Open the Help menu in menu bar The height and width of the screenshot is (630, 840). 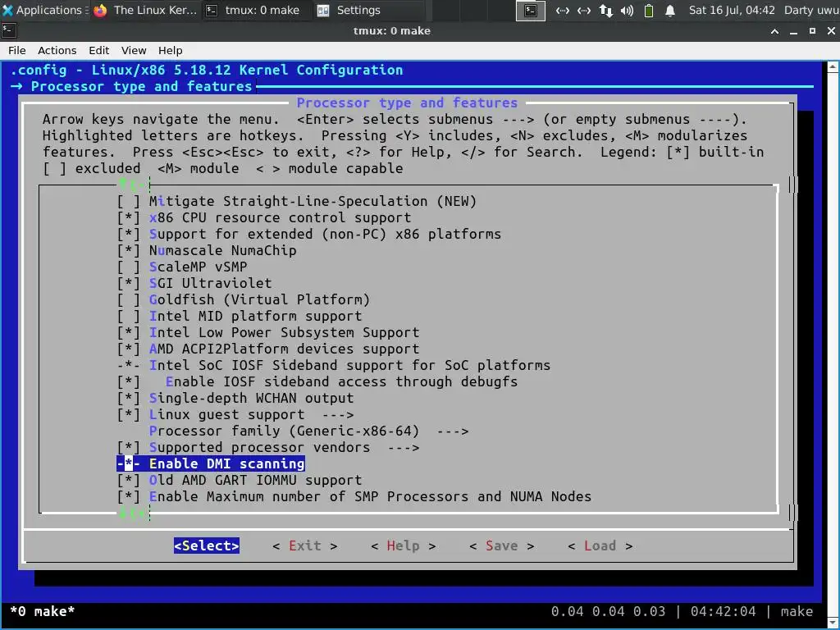pyautogui.click(x=171, y=50)
